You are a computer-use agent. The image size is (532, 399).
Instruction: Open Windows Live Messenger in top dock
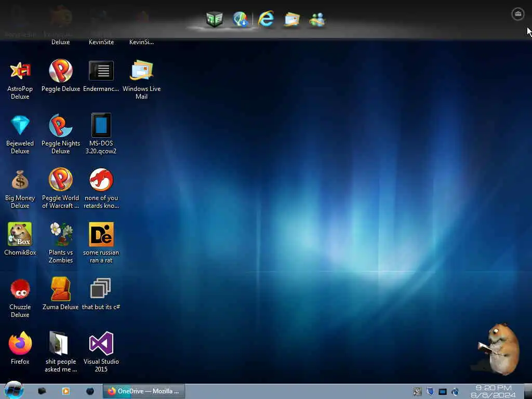pyautogui.click(x=317, y=20)
